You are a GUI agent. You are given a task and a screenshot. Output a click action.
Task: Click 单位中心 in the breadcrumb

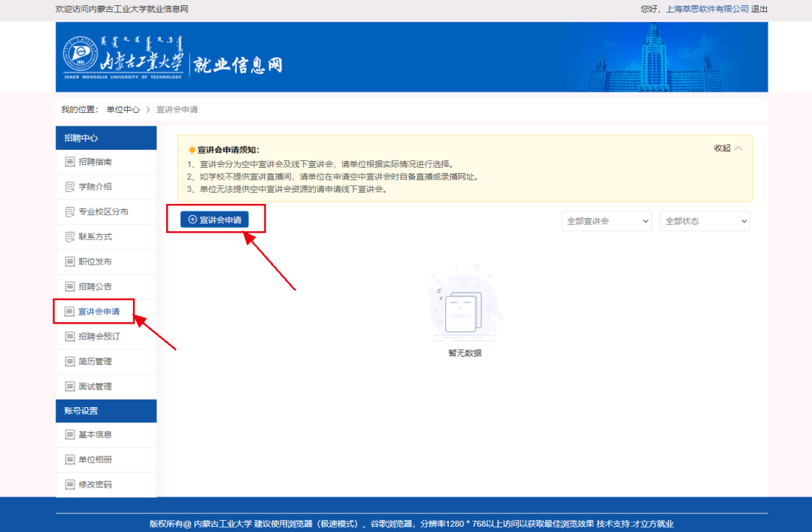[123, 110]
